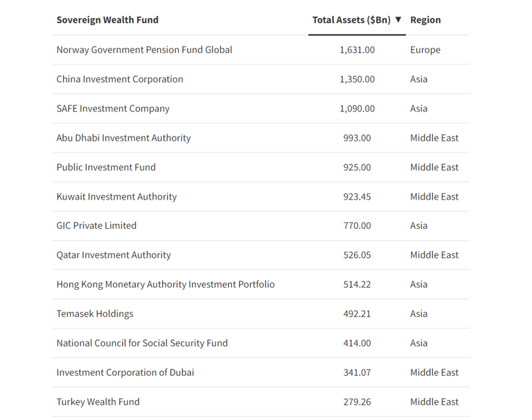Select Norway Government Pension Fund Global row

(x=261, y=50)
